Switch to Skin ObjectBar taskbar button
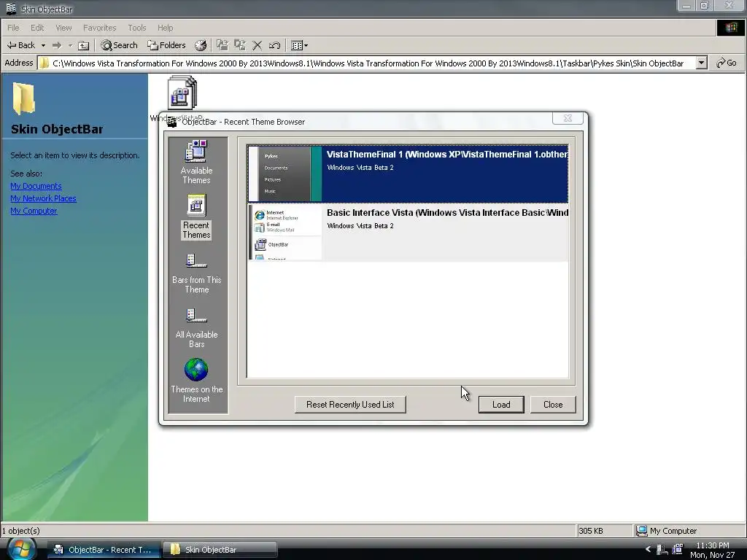747x560 pixels. [x=220, y=550]
